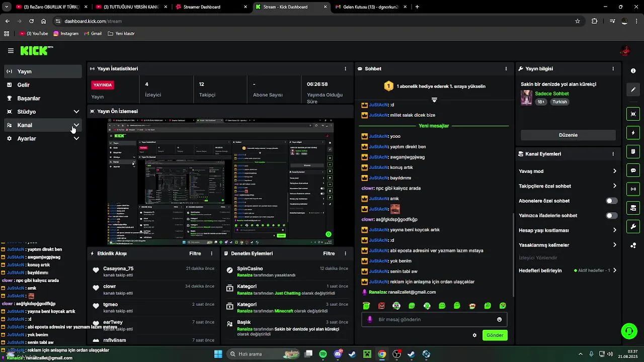Toggle the lightning bolt activity widget icon
The image size is (644, 362).
point(633,133)
